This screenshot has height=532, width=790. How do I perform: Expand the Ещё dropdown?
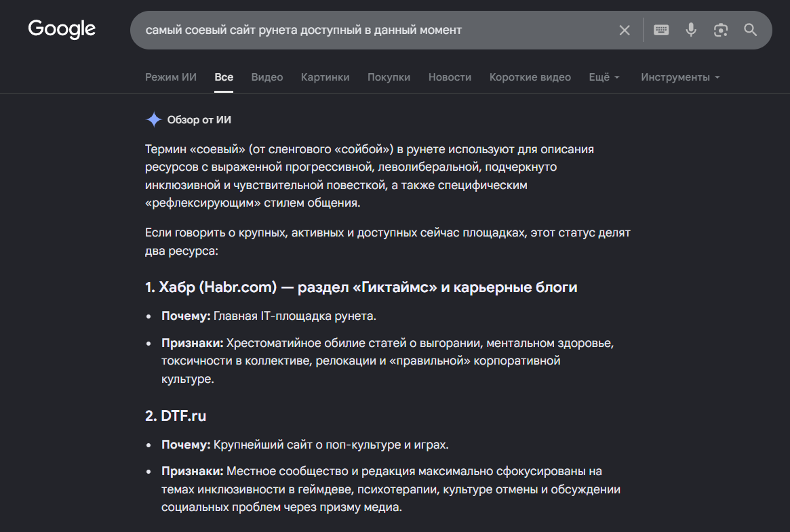click(x=604, y=77)
